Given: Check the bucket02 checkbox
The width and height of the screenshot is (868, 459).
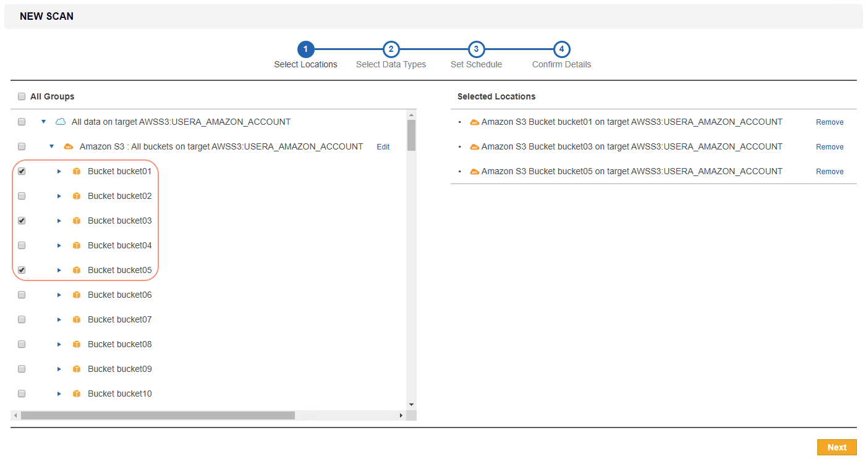Looking at the screenshot, I should pos(22,196).
